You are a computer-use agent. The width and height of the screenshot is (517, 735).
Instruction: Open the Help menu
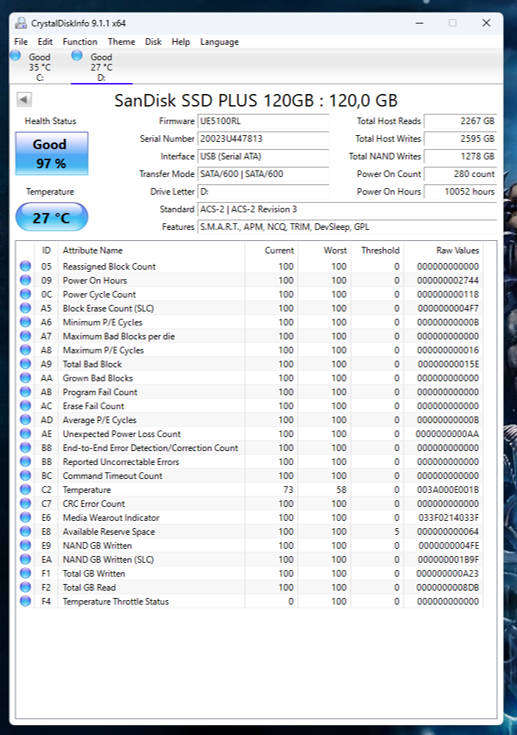[x=181, y=42]
